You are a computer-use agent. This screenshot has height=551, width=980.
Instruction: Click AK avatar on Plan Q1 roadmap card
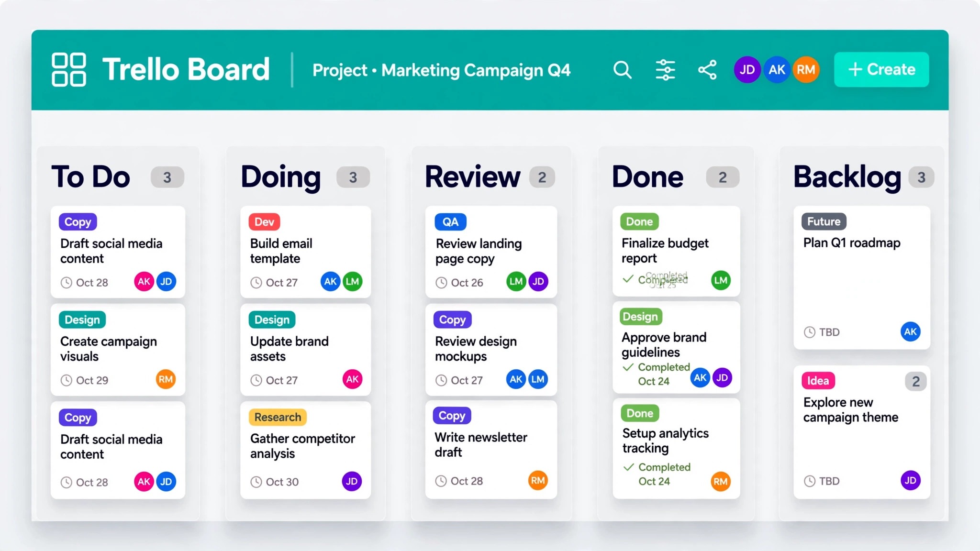[910, 331]
